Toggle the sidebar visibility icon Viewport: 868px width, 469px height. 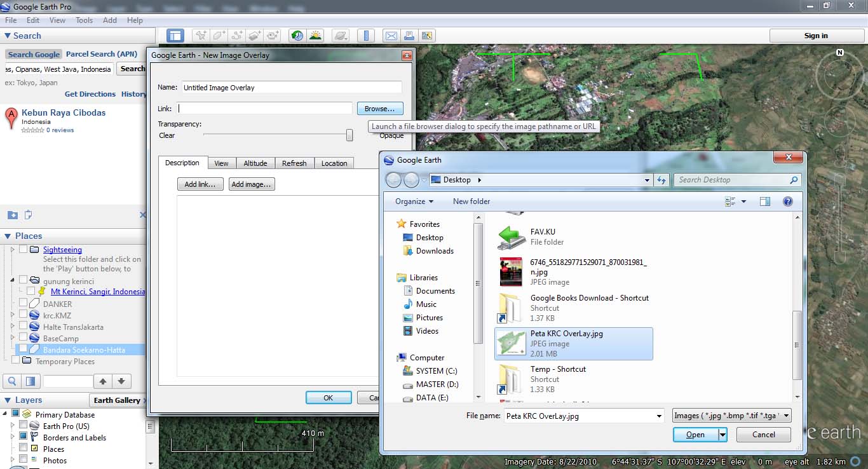click(x=175, y=36)
